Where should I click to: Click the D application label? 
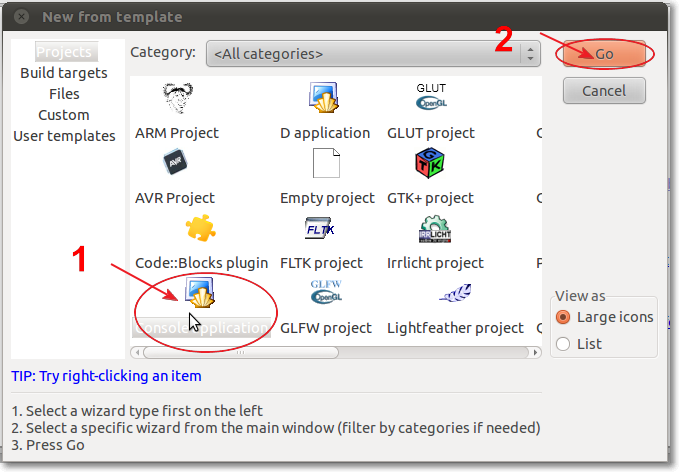(325, 133)
